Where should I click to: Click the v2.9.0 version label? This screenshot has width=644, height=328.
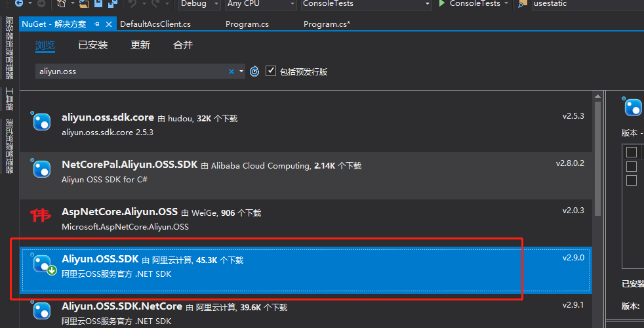pos(573,258)
